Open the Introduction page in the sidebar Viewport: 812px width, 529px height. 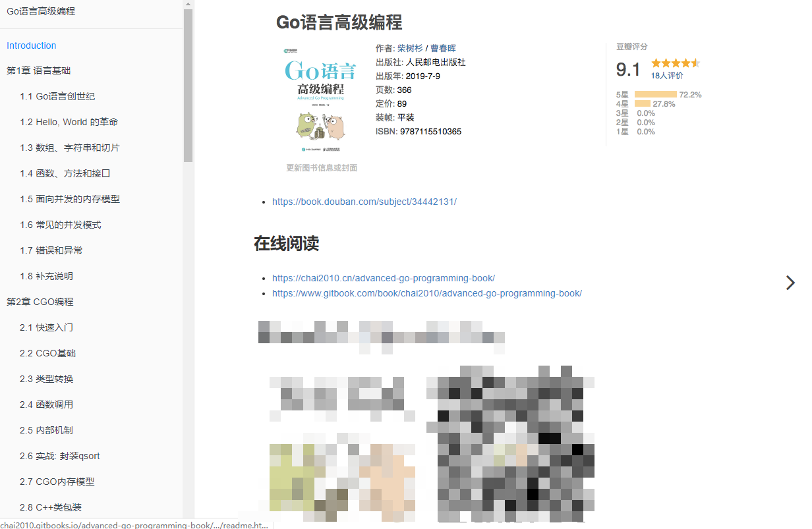[x=31, y=45]
